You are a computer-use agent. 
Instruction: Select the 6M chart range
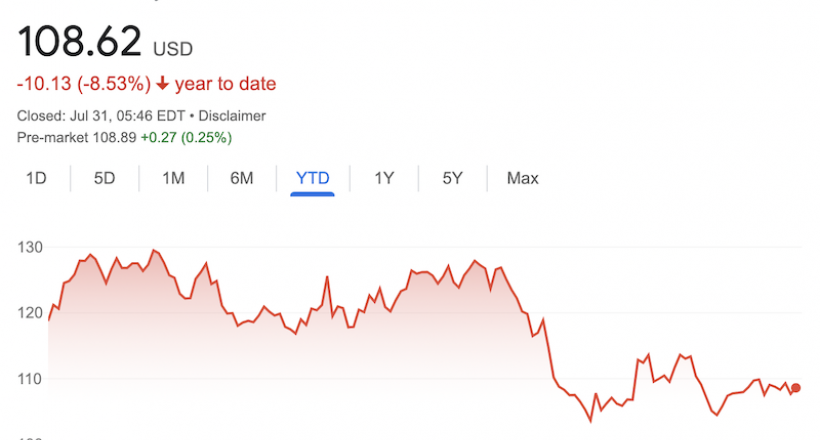coord(242,178)
